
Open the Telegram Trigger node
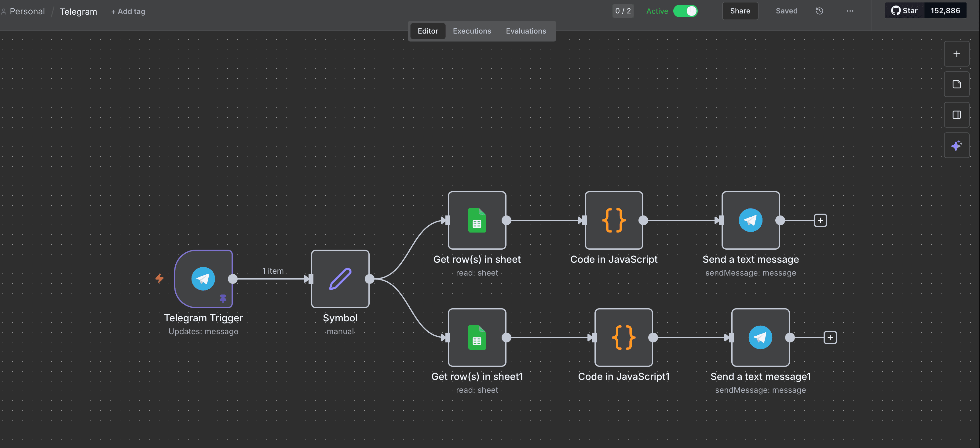(203, 279)
